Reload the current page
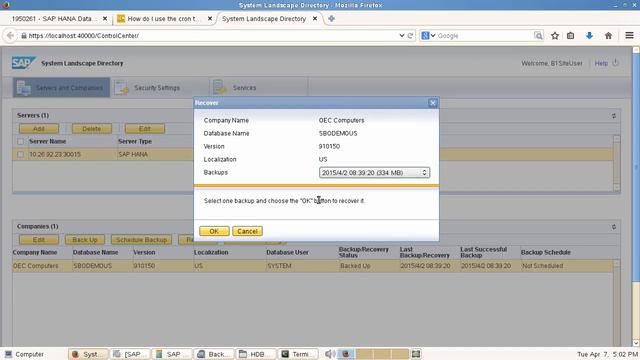 [x=411, y=36]
